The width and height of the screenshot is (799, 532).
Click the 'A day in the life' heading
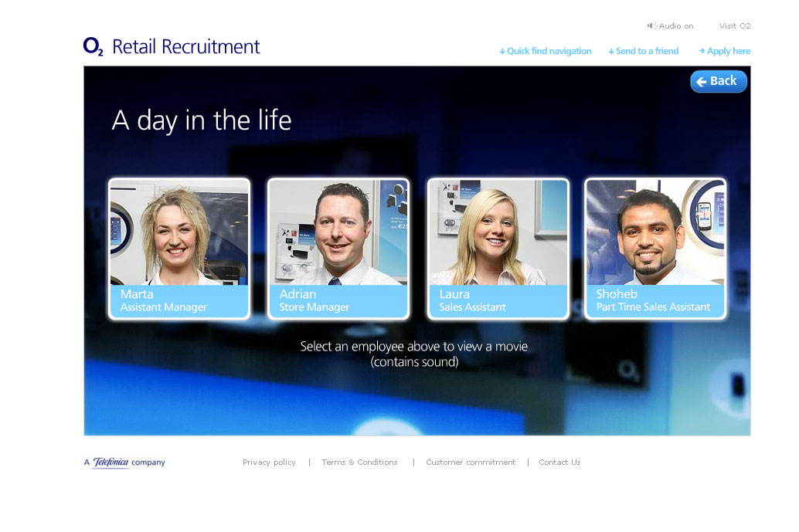pyautogui.click(x=201, y=121)
